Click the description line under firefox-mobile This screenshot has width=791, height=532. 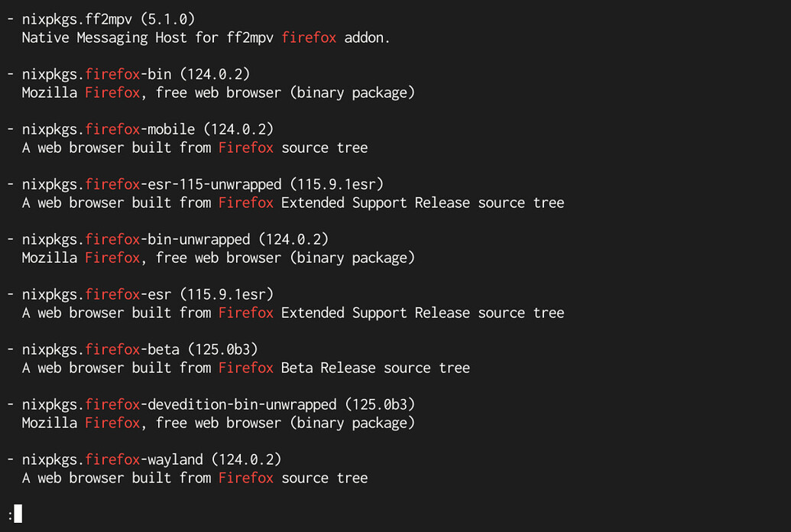(x=195, y=148)
